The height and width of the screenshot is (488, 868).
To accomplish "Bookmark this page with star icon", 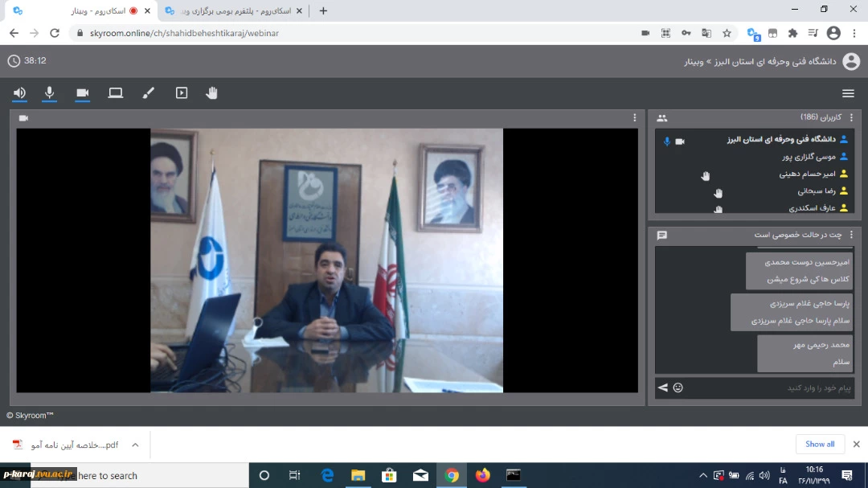I will (x=727, y=33).
